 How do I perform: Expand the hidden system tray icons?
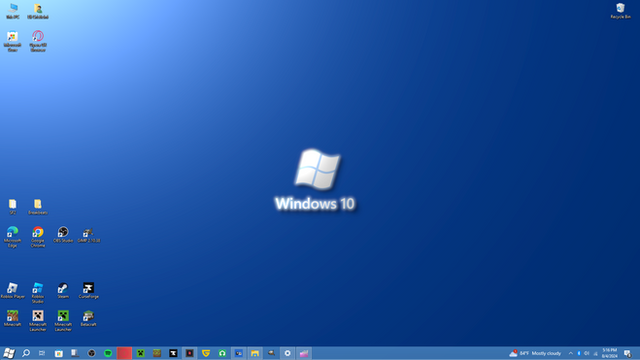(x=571, y=353)
